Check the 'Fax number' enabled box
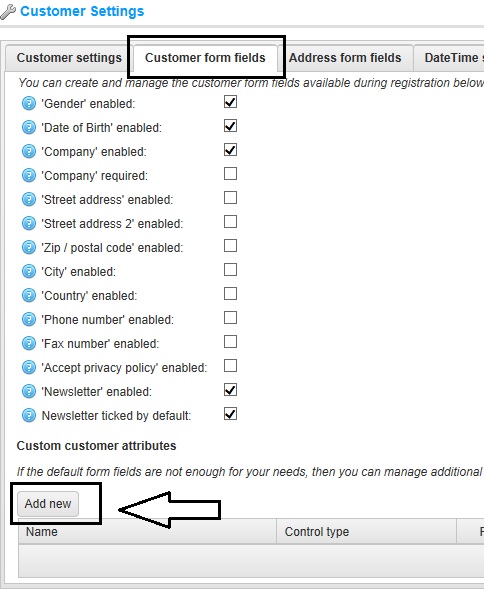Screen dimensions: 484x589 tap(230, 342)
